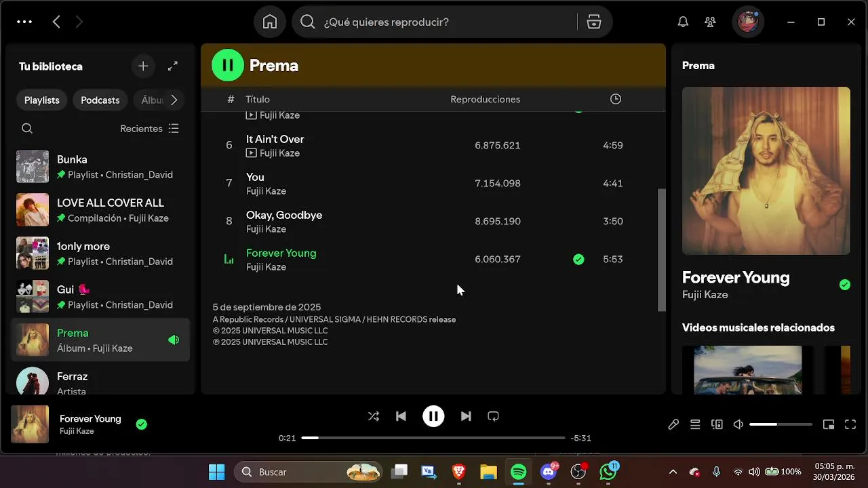Search inside Tu biblioteca
The width and height of the screenshot is (868, 488).
coord(27,128)
